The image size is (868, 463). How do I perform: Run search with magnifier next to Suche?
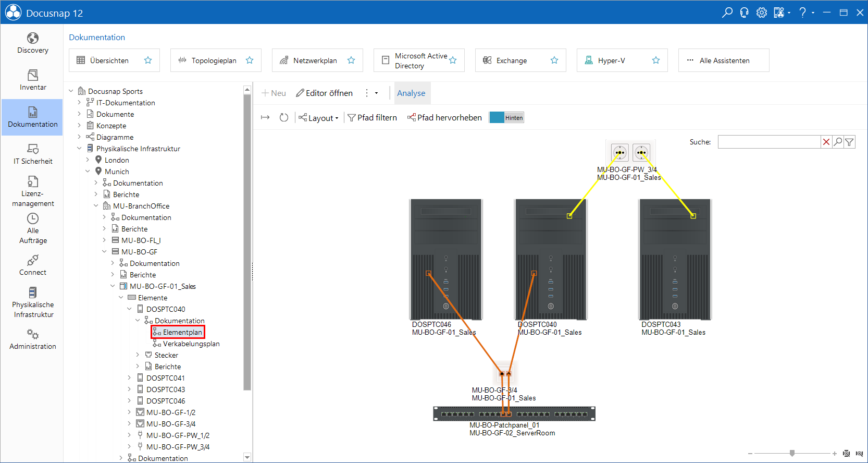[838, 142]
